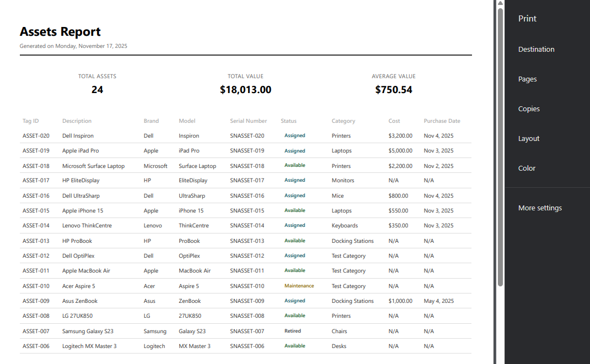Open the Layout orientation dropdown
This screenshot has height=364, width=590.
(528, 138)
